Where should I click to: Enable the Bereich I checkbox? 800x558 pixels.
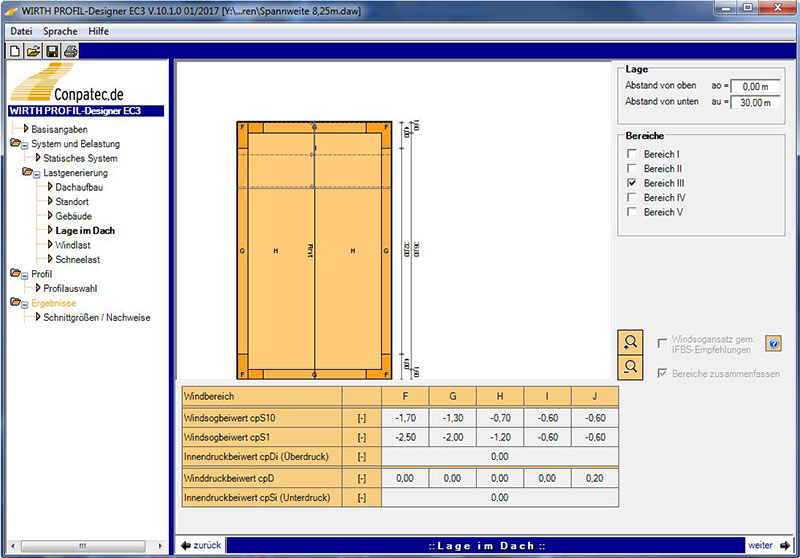click(x=631, y=155)
